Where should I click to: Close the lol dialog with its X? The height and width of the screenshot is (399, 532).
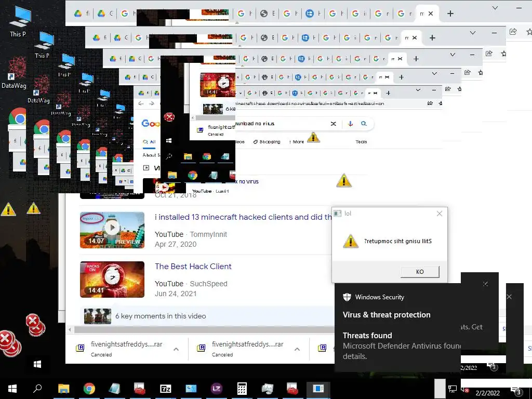(x=440, y=214)
